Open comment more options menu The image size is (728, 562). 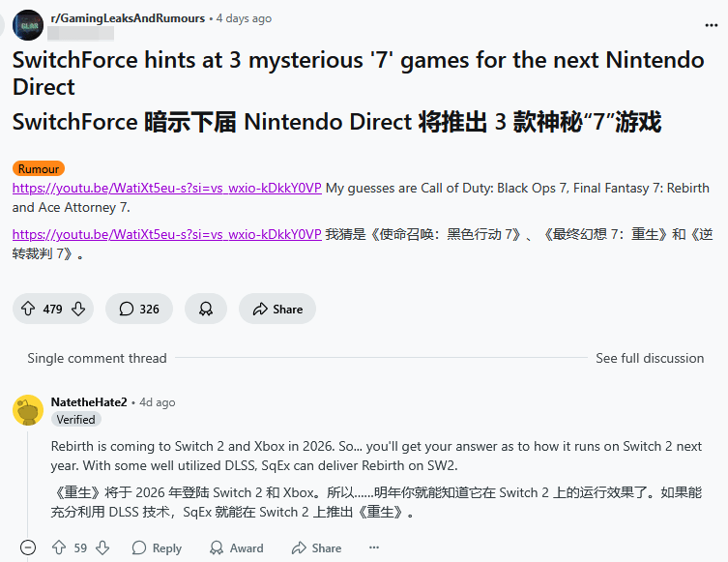click(374, 547)
